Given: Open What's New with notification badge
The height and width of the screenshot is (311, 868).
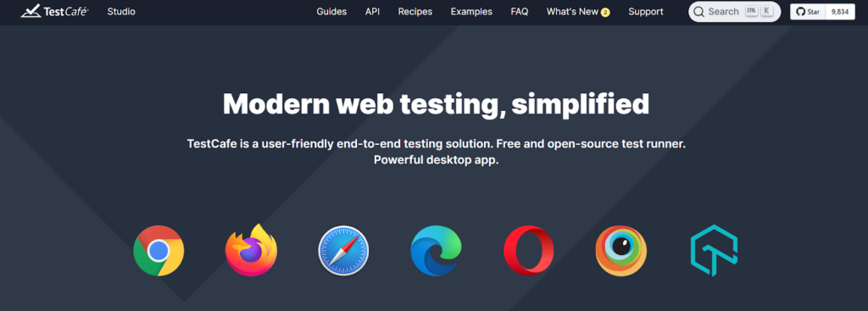Looking at the screenshot, I should [x=578, y=12].
